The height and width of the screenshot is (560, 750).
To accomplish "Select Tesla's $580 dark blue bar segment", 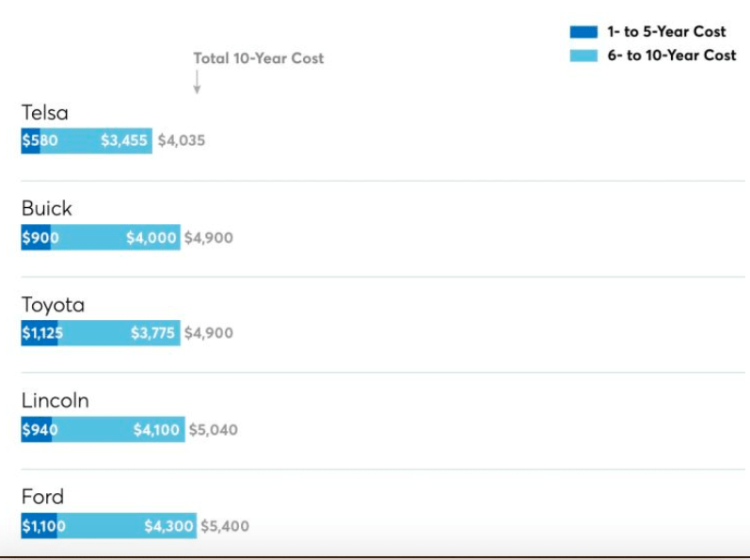I will coord(31,140).
